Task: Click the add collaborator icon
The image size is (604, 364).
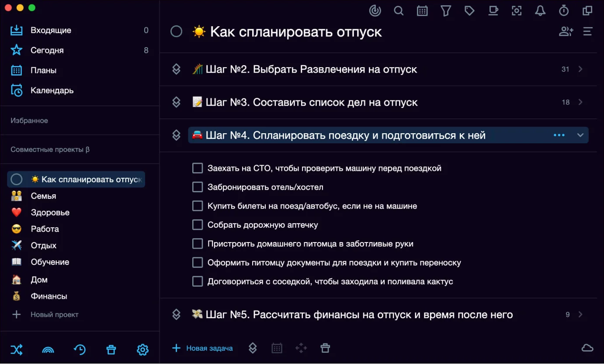Action: click(x=566, y=31)
